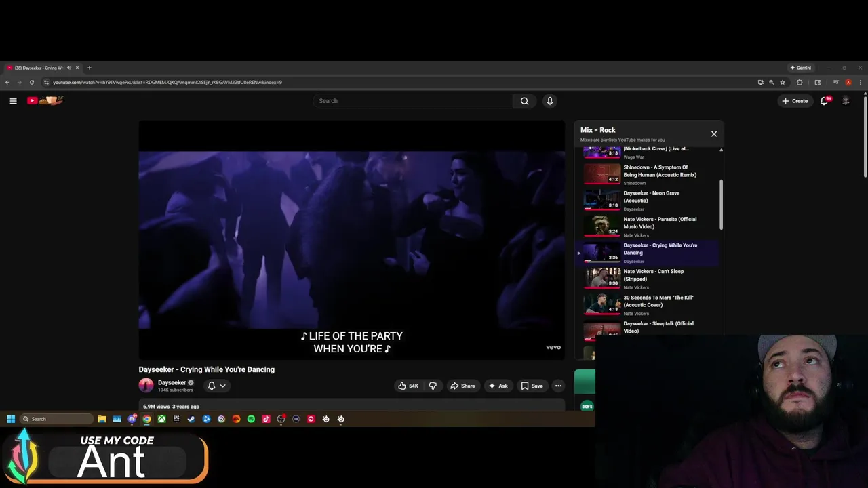Open Gemini in Chrome

[x=800, y=68]
